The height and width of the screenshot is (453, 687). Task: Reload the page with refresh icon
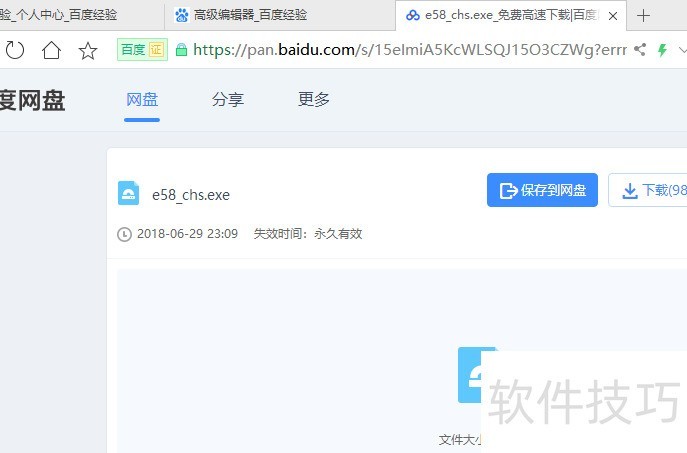coord(15,50)
